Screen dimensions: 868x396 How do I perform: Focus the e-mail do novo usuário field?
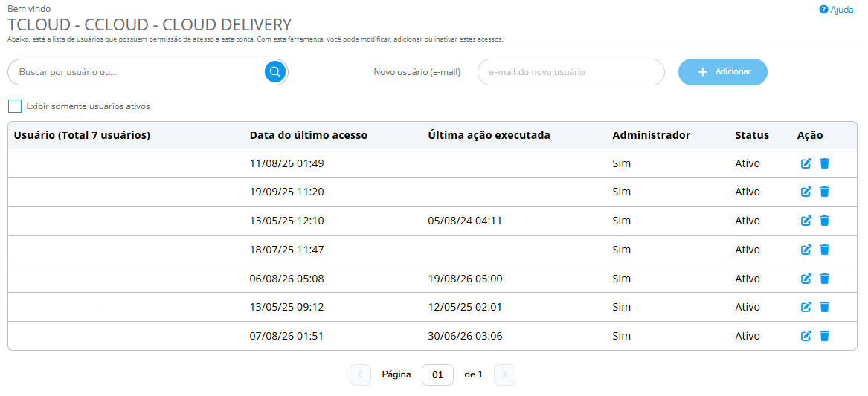(x=570, y=72)
